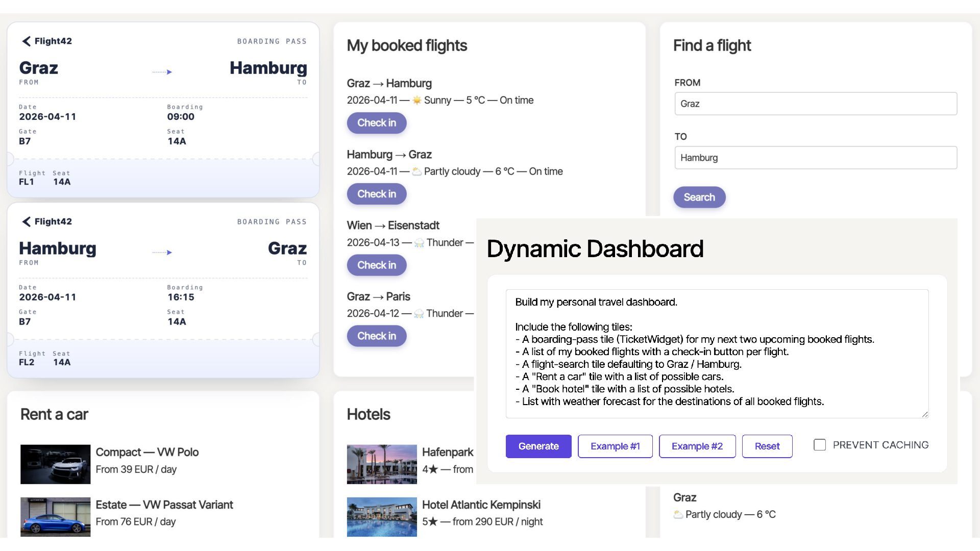Enable the Prevent Caching checkbox
980x551 pixels.
pyautogui.click(x=820, y=445)
